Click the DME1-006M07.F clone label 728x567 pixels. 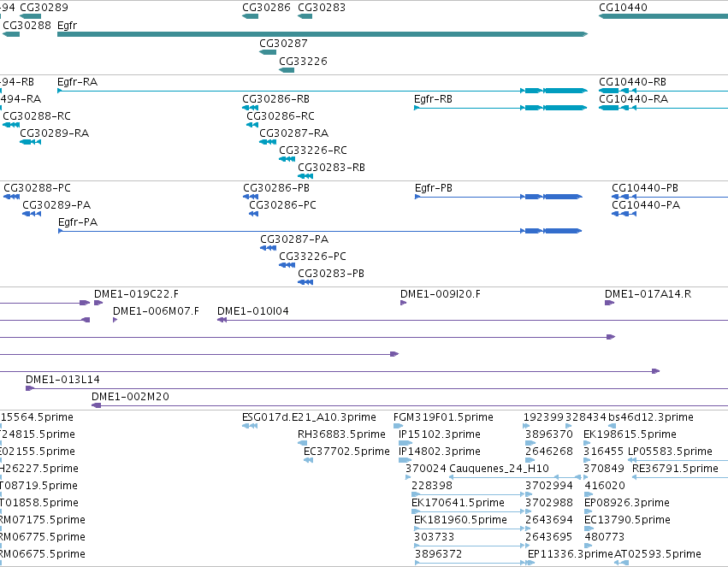point(156,311)
